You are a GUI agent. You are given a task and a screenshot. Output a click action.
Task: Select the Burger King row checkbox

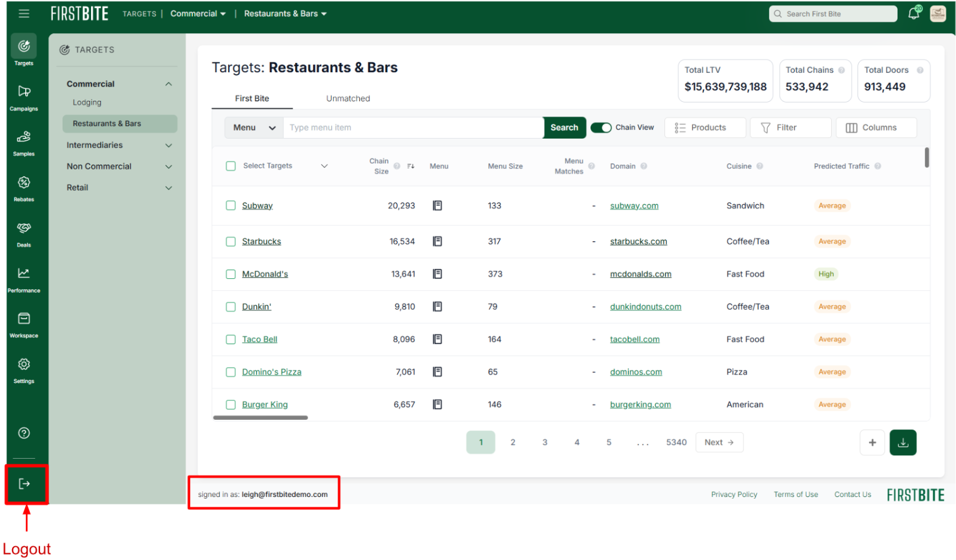[231, 405]
